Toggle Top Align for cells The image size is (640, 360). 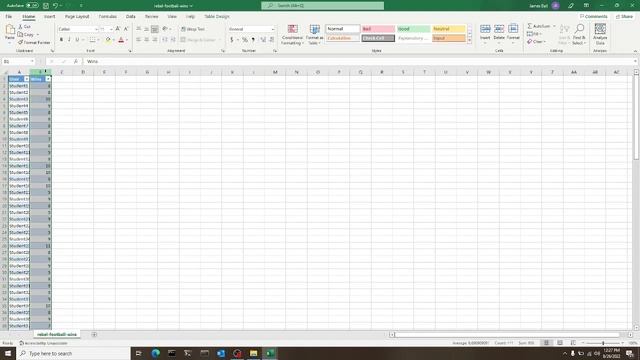[139, 29]
